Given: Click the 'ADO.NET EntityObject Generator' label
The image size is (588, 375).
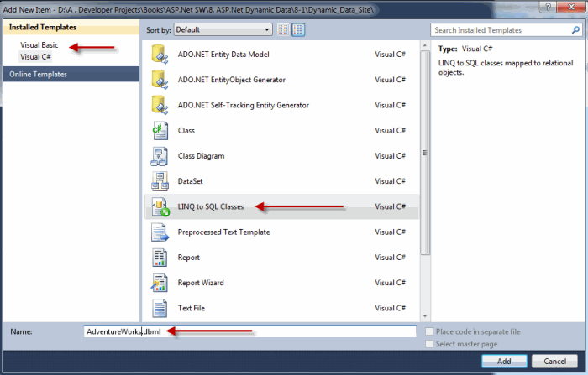Looking at the screenshot, I should coord(231,80).
